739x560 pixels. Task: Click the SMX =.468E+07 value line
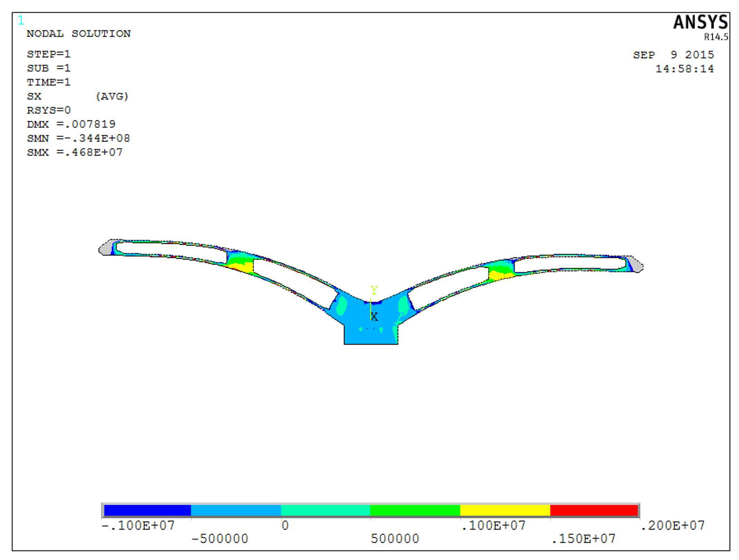(75, 152)
